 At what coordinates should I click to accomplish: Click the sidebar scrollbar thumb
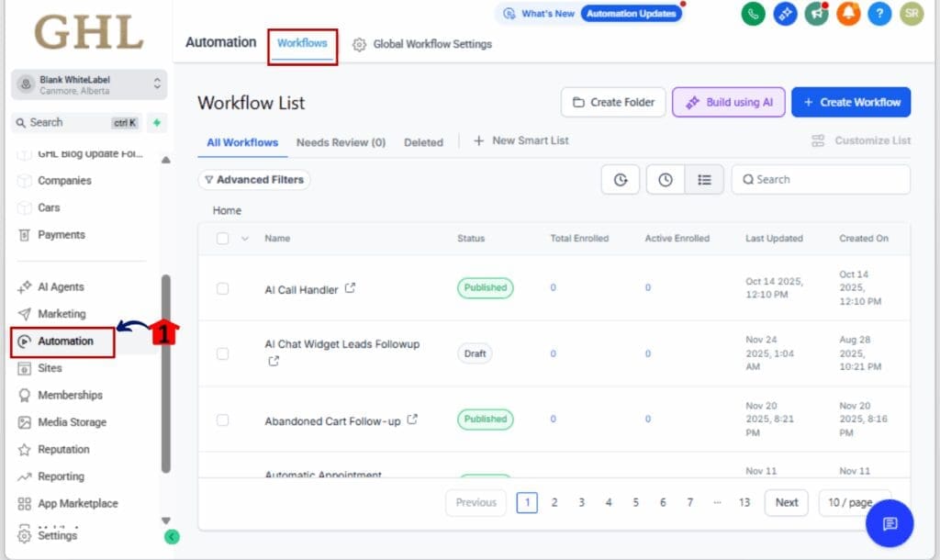click(x=166, y=374)
